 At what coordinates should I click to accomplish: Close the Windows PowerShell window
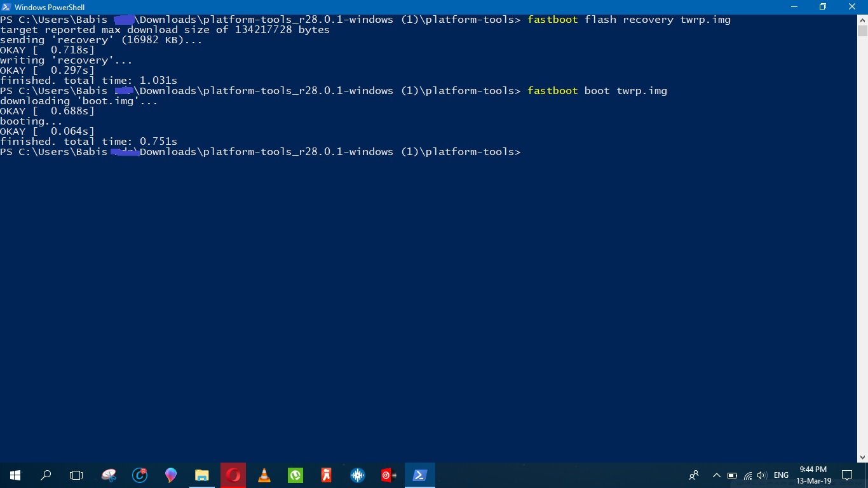coord(853,7)
